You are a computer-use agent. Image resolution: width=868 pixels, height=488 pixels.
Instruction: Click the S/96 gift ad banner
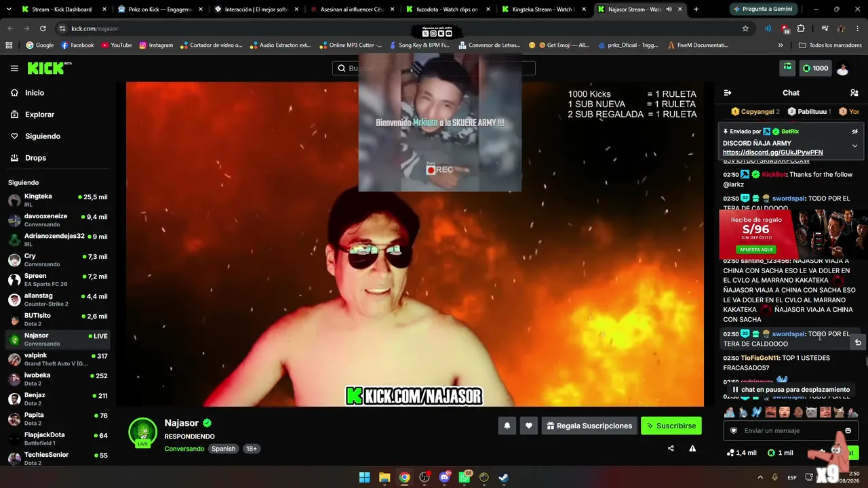(x=792, y=234)
